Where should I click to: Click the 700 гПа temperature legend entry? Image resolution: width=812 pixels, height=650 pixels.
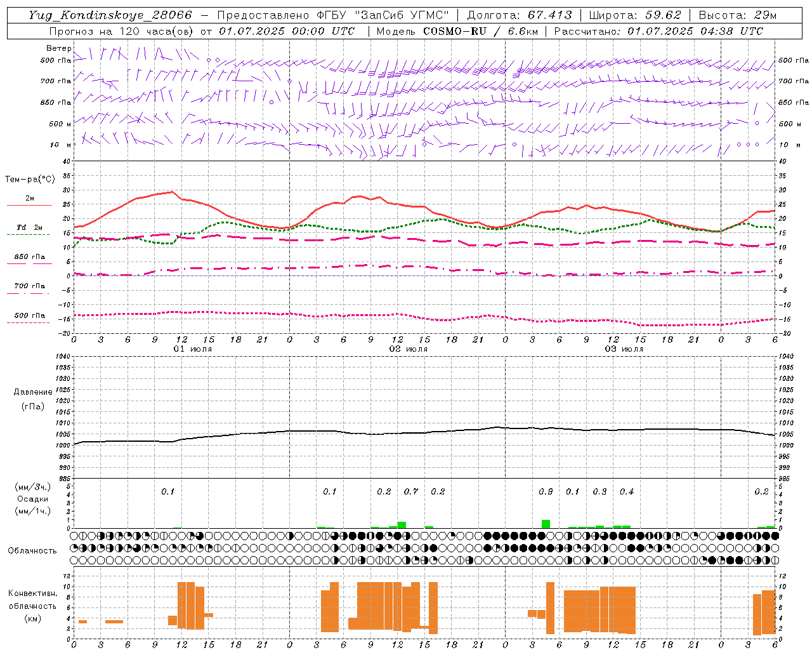point(29,286)
